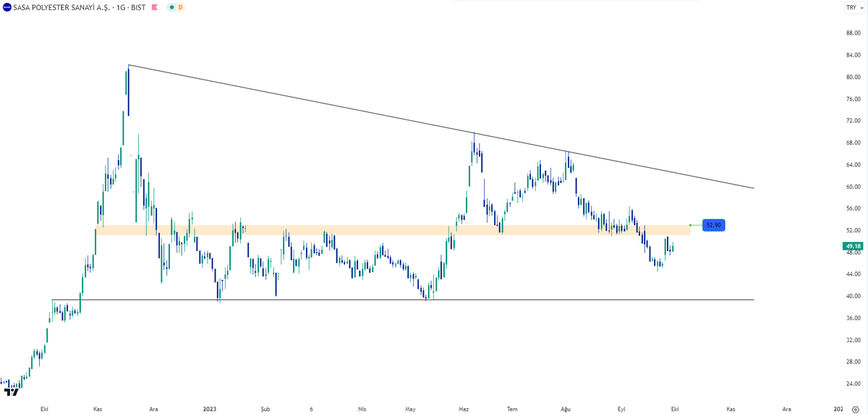868x414 pixels.
Task: Click the 2023 label on time axis
Action: [x=209, y=409]
